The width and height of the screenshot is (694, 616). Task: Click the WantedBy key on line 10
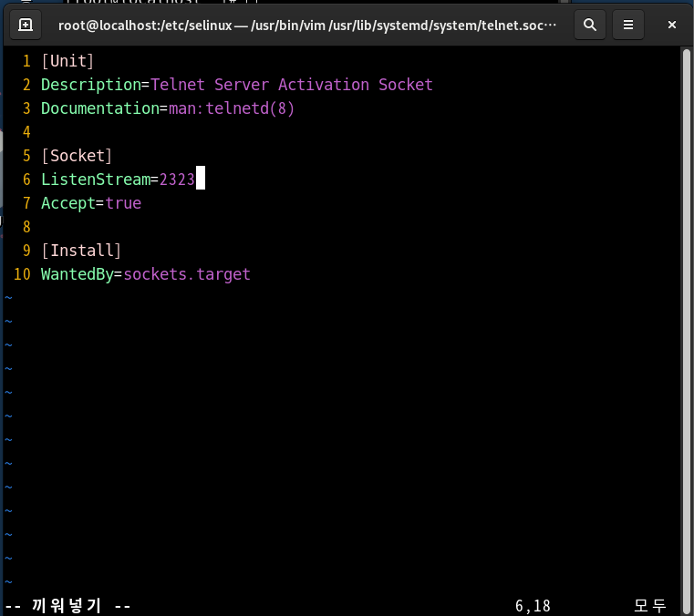point(77,274)
